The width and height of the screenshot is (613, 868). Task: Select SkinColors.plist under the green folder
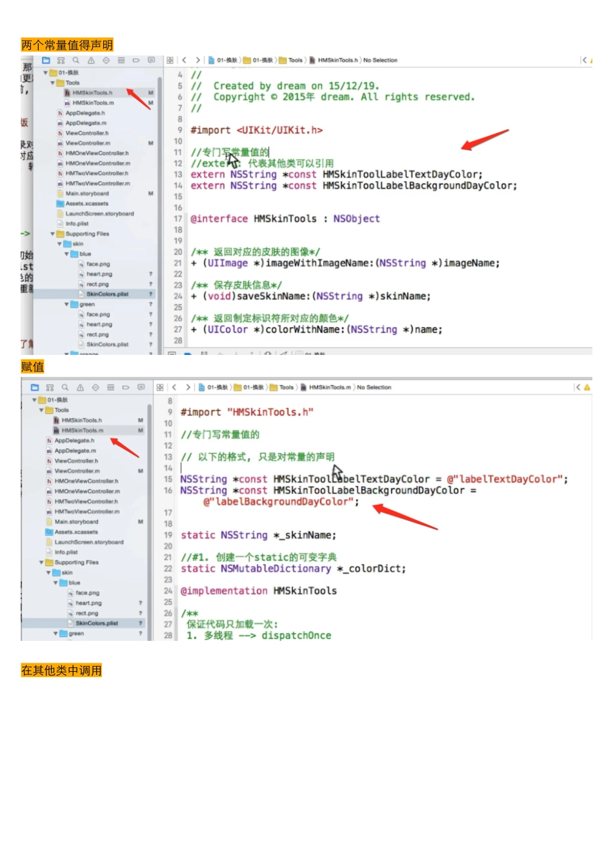pos(107,345)
